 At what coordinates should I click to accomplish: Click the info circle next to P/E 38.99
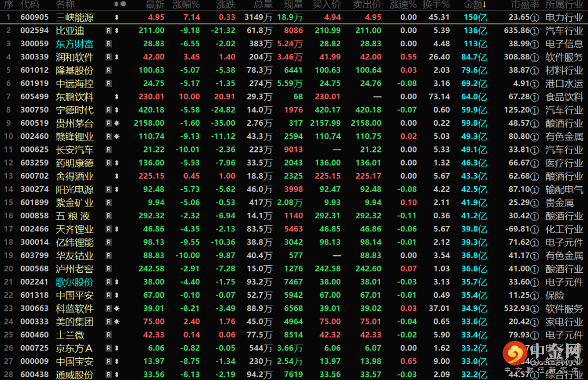tap(535, 44)
